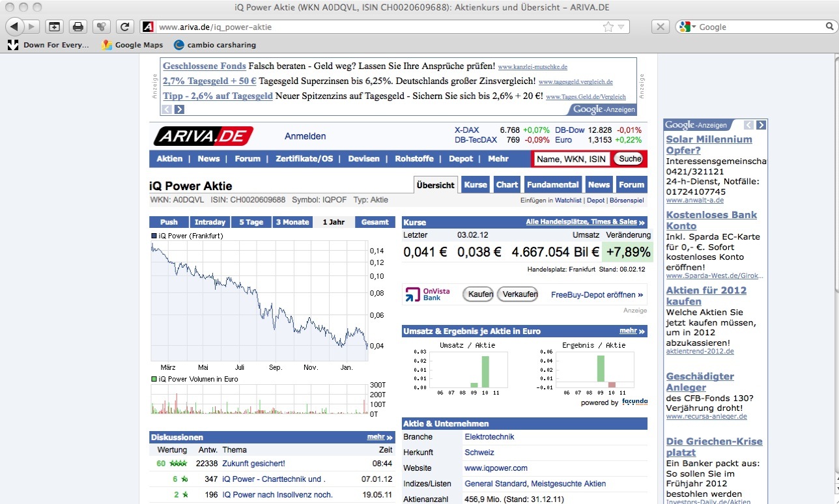Add stock to Watchlist
This screenshot has width=839, height=504.
coord(569,201)
